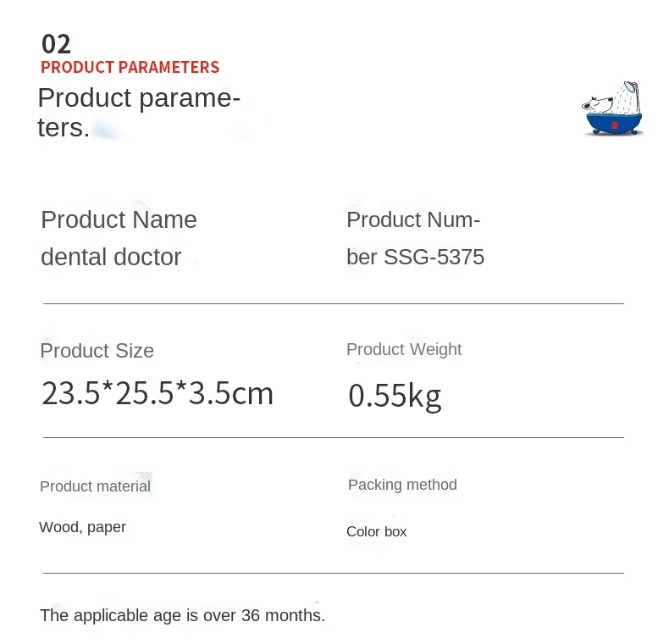Select the 23.5*25.5*3.5cm dimensions value
Viewport: 669px width, 644px height.
coord(158,393)
